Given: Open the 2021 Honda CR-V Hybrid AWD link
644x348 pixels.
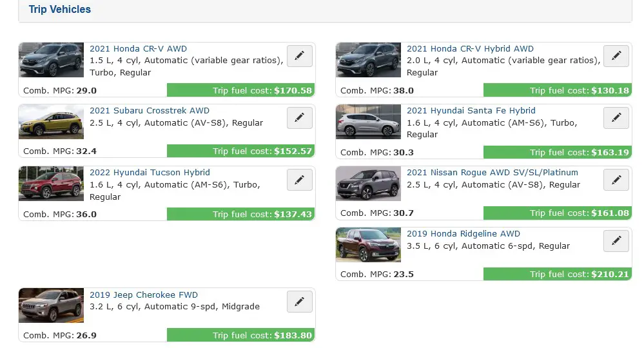Looking at the screenshot, I should point(470,48).
